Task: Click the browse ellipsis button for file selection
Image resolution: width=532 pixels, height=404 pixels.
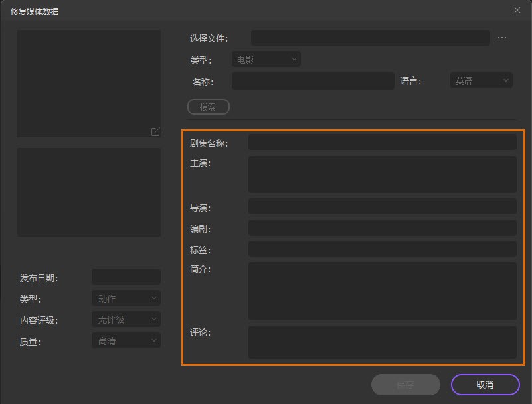Action: point(502,38)
